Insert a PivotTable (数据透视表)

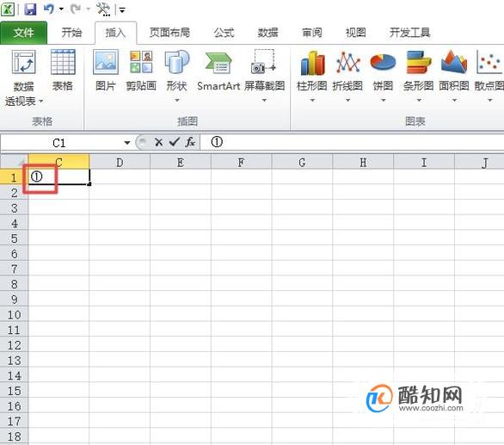23,77
